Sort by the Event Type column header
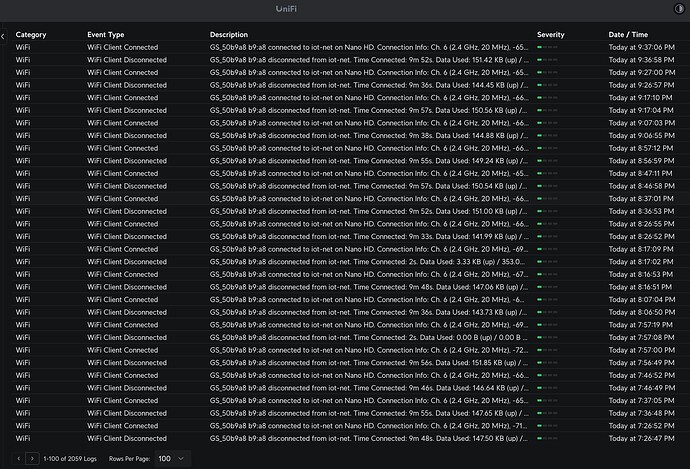This screenshot has width=690, height=469. pyautogui.click(x=106, y=34)
